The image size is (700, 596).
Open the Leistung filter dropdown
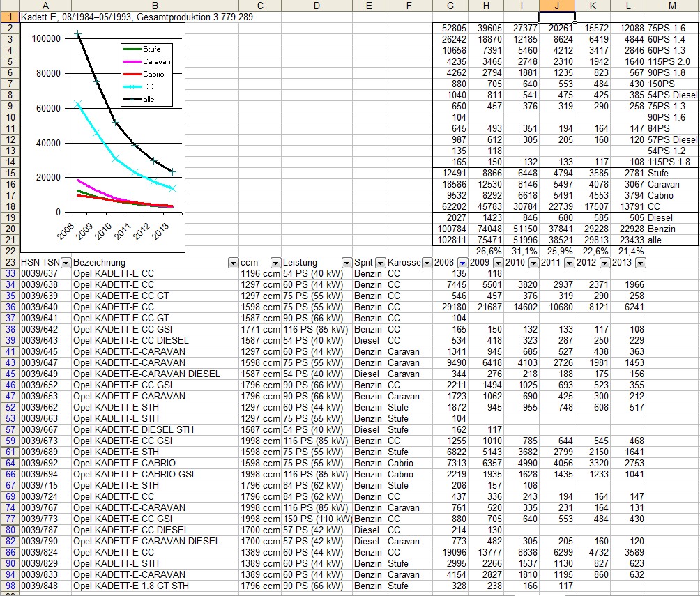point(346,263)
